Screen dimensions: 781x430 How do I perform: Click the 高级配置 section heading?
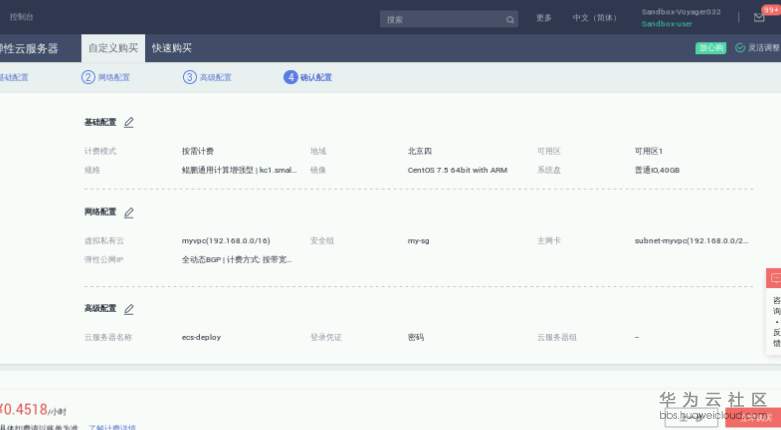[100, 308]
